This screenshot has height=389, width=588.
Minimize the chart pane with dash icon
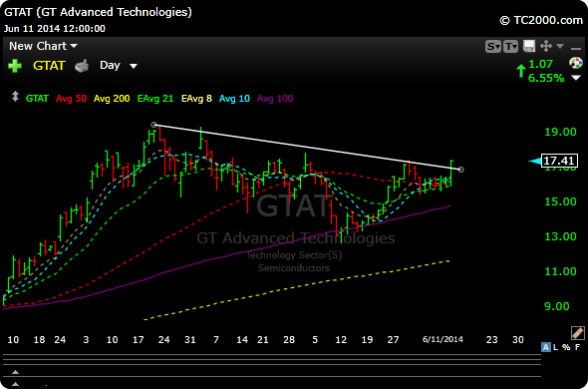(x=576, y=48)
